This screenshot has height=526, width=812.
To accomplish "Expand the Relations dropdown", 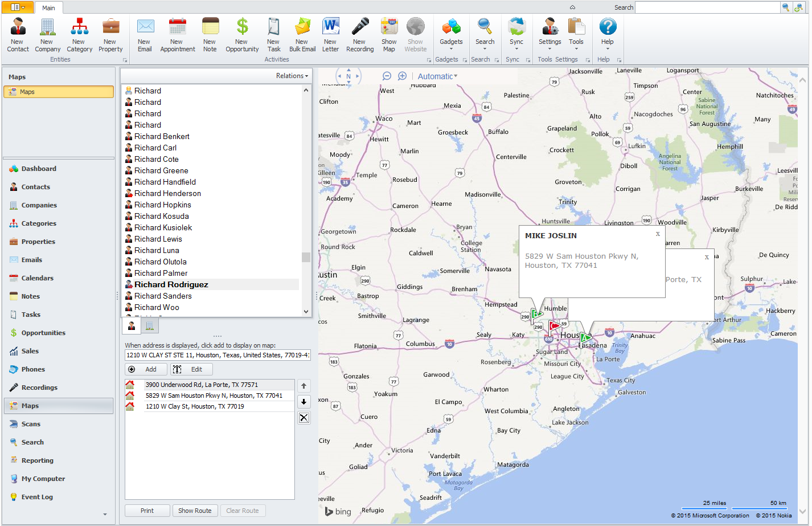I will 292,76.
